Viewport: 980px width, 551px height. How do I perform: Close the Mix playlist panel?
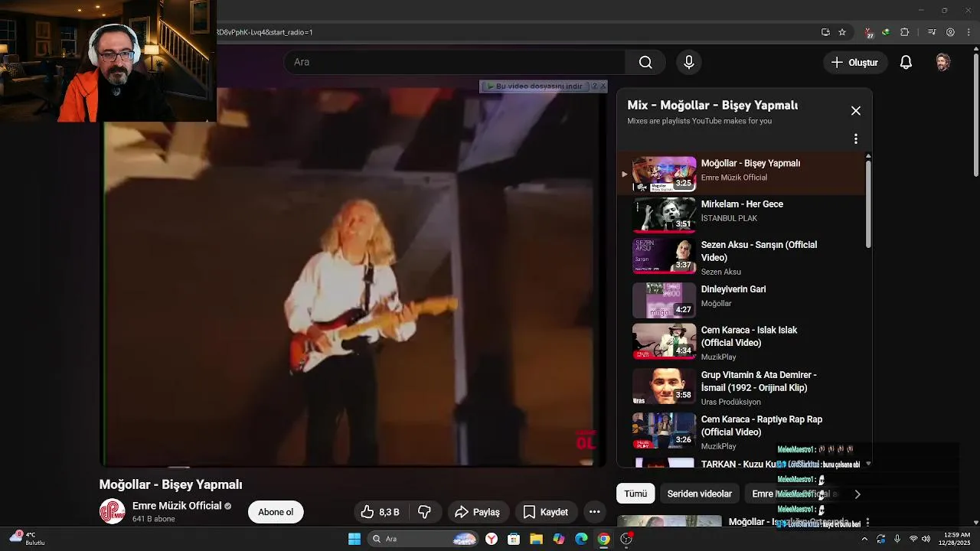coord(856,111)
